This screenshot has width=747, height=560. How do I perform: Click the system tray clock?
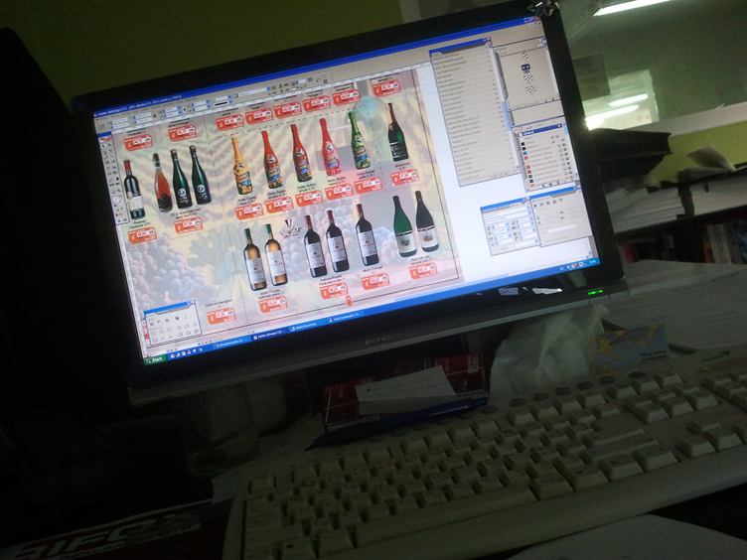(x=593, y=261)
